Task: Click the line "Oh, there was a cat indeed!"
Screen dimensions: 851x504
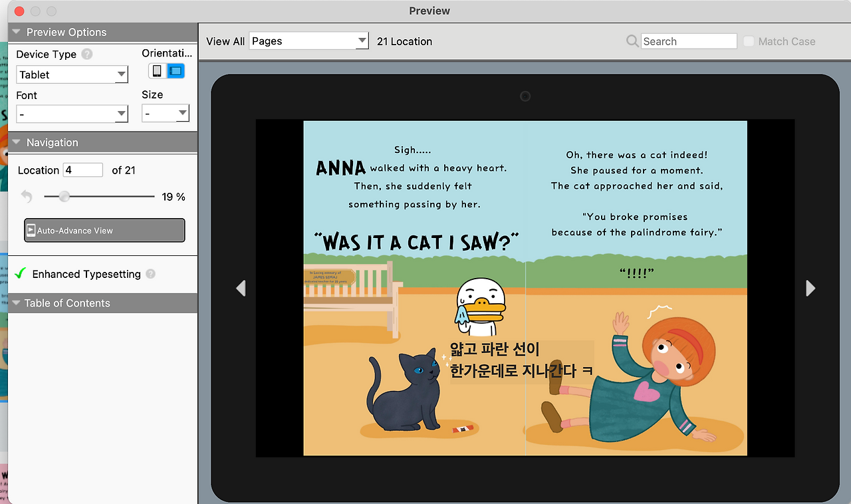Action: [x=636, y=155]
